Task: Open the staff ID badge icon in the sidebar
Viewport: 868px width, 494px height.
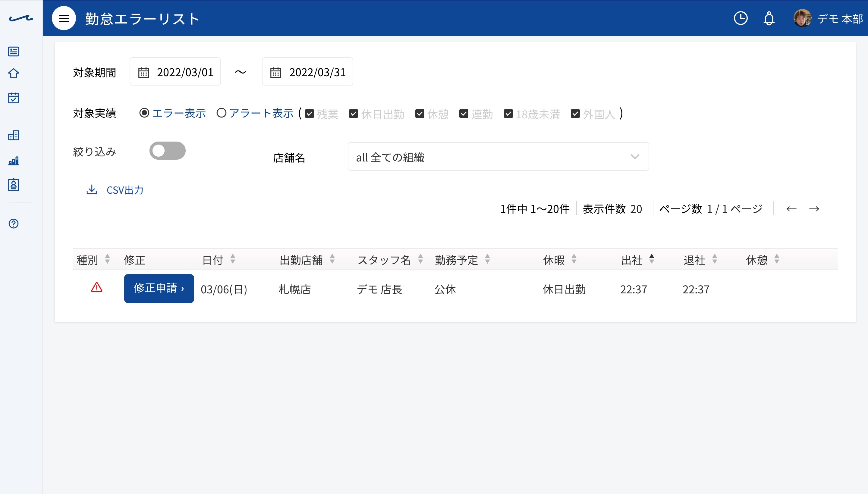Action: click(x=14, y=185)
